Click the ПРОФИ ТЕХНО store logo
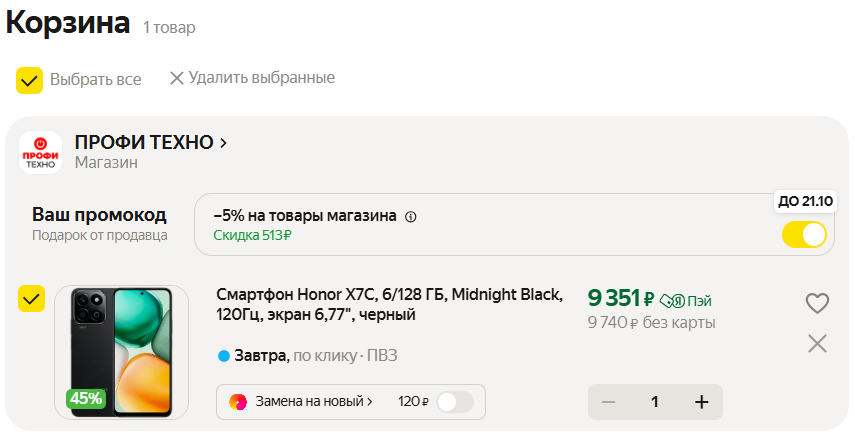 point(41,153)
